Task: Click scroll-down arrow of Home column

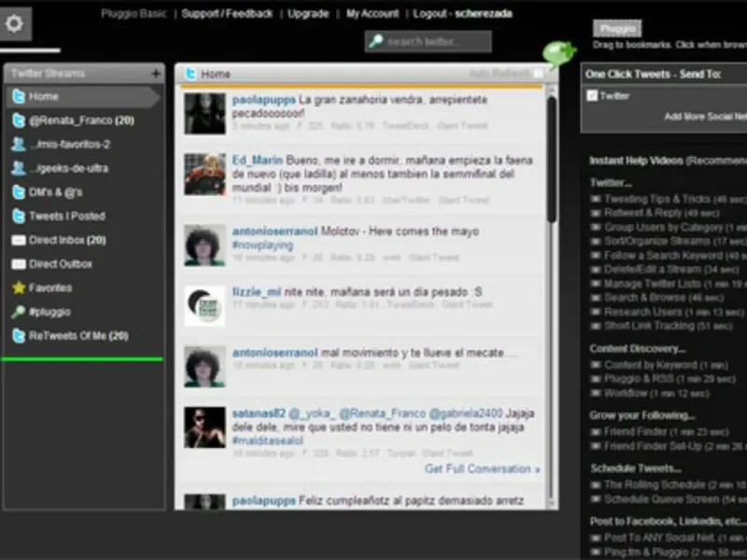Action: pyautogui.click(x=552, y=503)
